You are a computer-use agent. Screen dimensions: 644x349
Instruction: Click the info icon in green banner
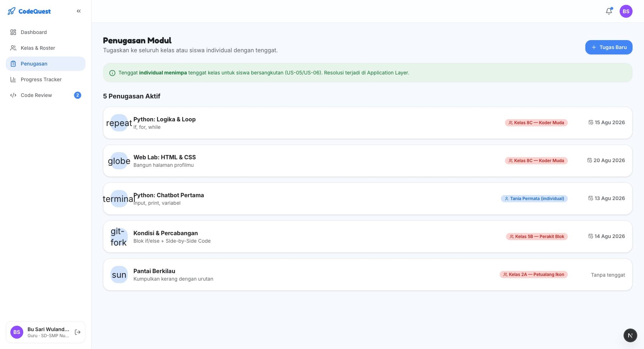[x=112, y=73]
